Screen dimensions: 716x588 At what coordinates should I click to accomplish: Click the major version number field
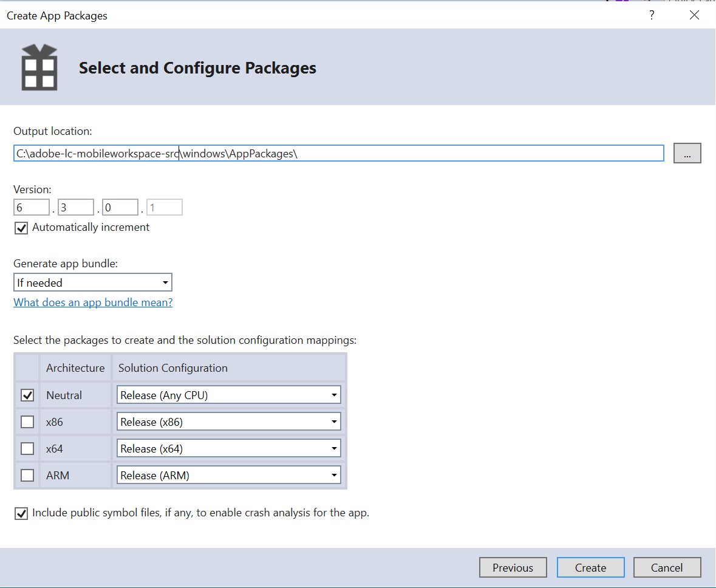point(31,208)
